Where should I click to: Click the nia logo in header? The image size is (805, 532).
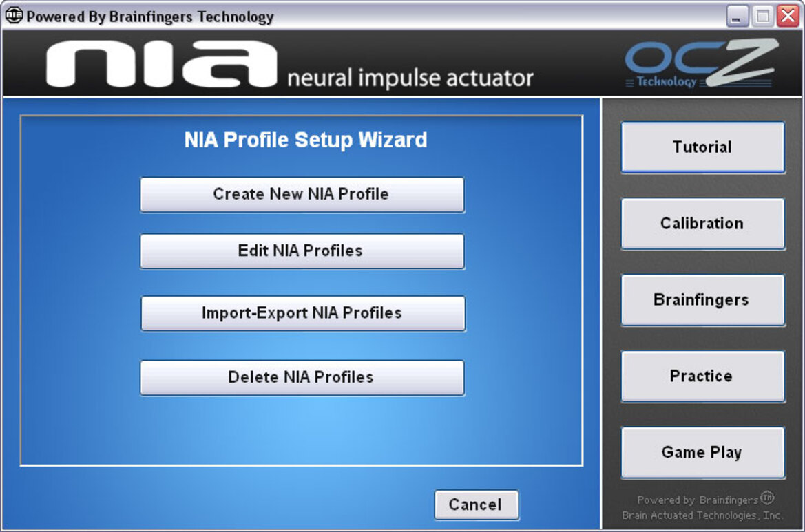161,64
